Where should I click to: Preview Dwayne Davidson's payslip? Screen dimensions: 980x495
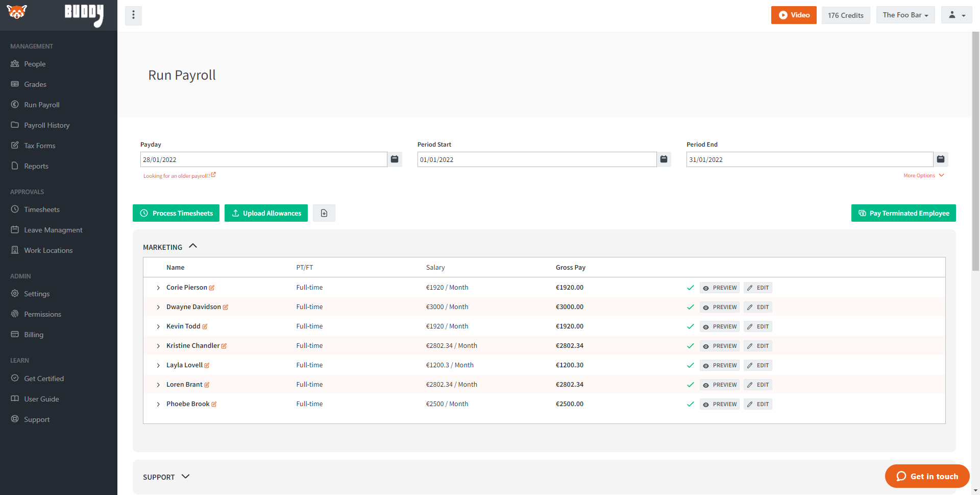click(720, 307)
